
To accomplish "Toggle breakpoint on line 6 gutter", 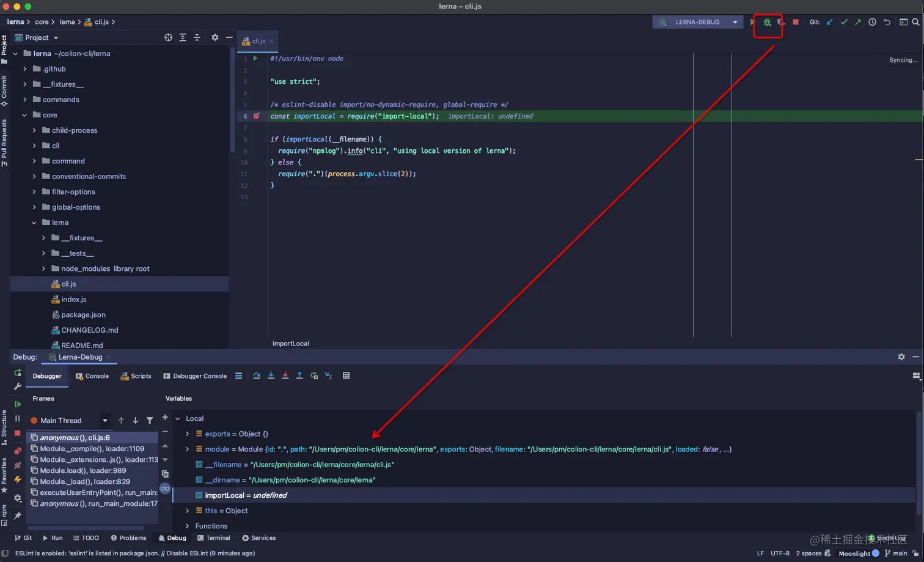I will coord(257,116).
